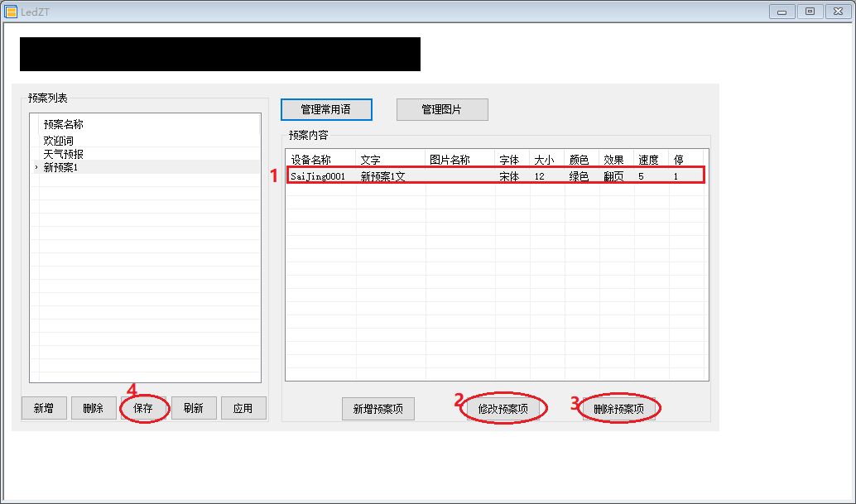This screenshot has height=504, width=856.
Task: Click the font size cell showing 12
Action: (547, 176)
